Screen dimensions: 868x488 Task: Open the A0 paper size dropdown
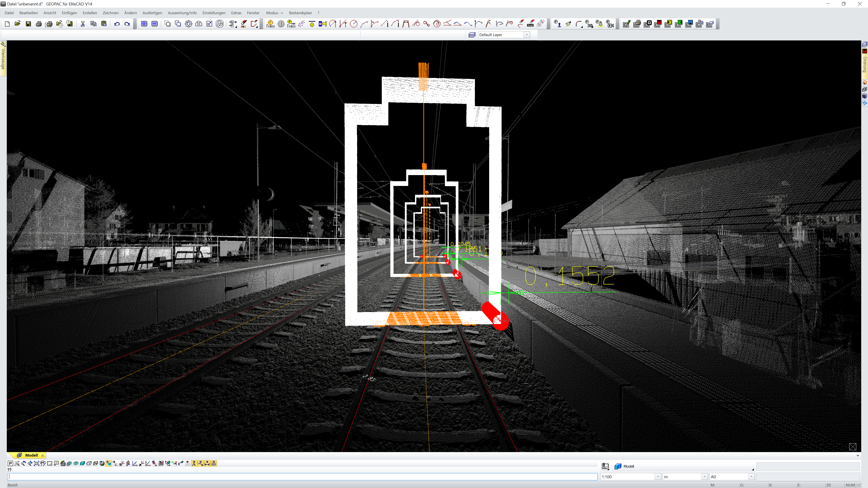coord(751,476)
